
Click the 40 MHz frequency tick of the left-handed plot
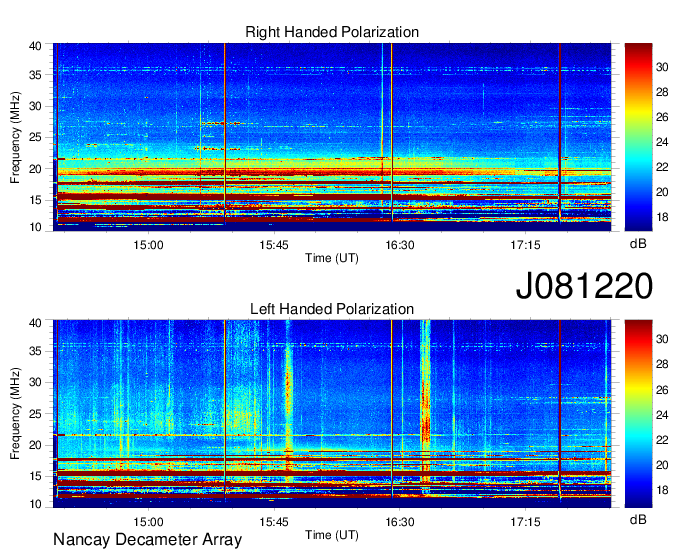pyautogui.click(x=35, y=323)
